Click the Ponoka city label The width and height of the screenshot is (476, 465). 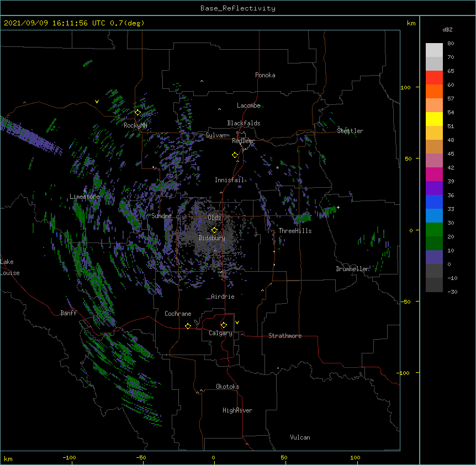pos(265,75)
